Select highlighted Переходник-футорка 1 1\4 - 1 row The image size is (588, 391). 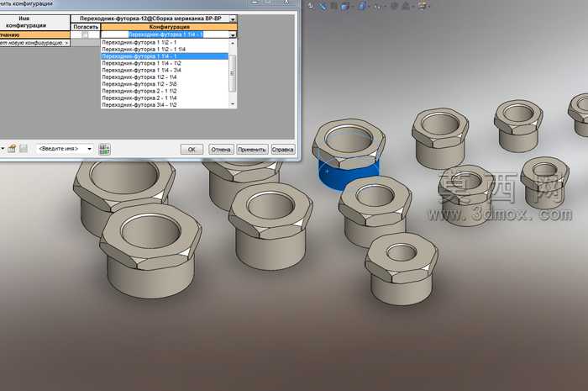165,56
